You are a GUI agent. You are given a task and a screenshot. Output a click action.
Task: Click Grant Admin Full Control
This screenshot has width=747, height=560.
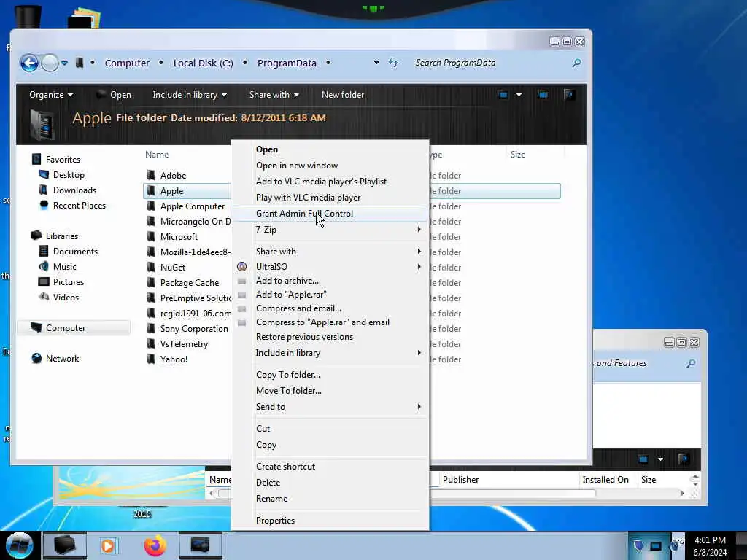(x=330, y=214)
